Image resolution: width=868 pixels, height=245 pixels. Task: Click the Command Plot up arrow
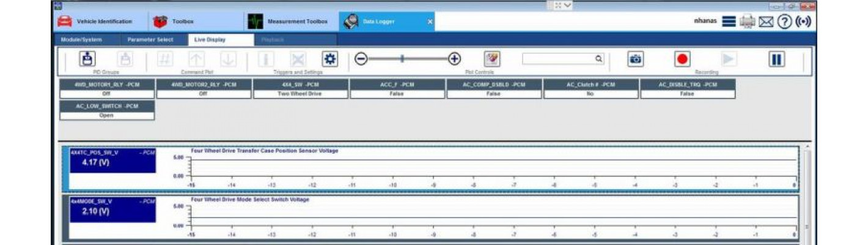[x=196, y=59]
